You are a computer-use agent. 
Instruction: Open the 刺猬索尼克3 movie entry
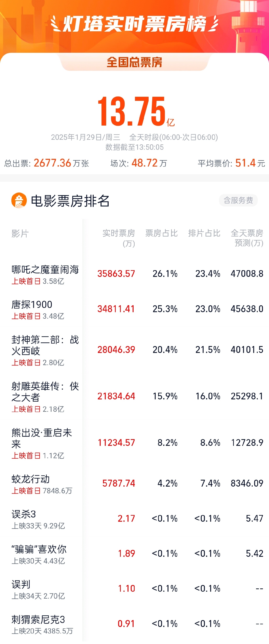[x=38, y=620]
